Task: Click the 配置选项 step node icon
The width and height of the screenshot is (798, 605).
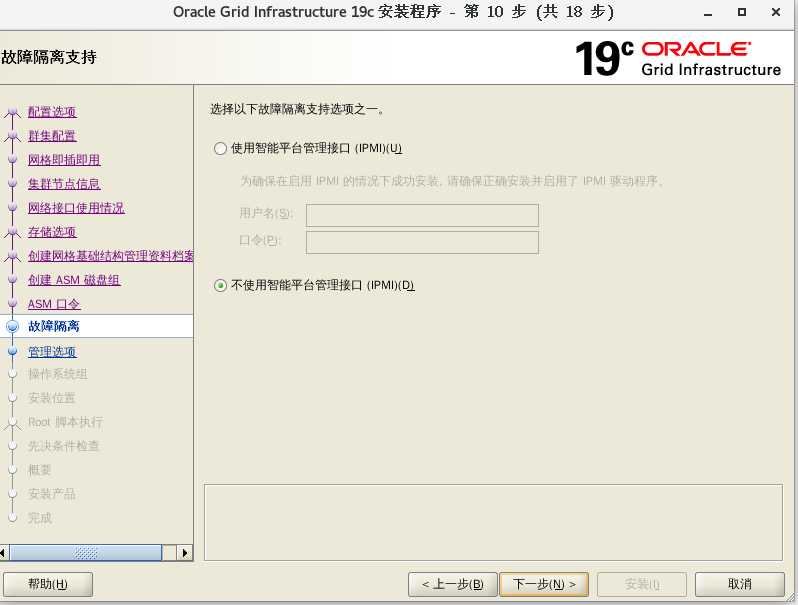Action: [x=13, y=112]
